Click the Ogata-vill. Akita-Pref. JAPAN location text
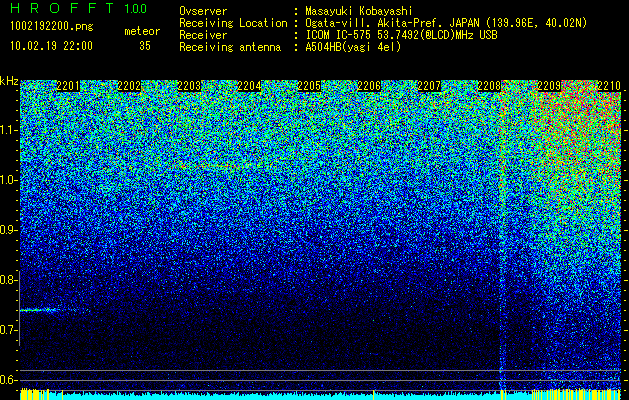Viewport: 629px width, 400px height. point(446,23)
